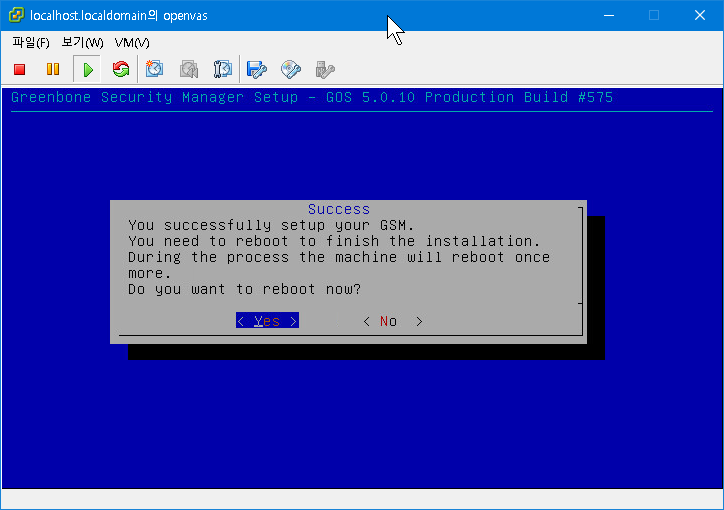Click the CD/DVD drive device icon
The image size is (724, 510).
[291, 70]
